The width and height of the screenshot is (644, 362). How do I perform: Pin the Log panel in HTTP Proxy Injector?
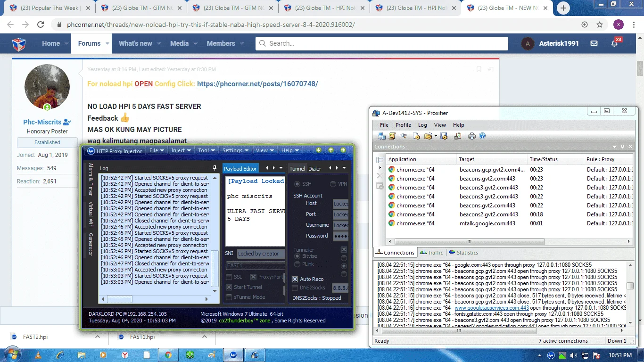(x=215, y=168)
